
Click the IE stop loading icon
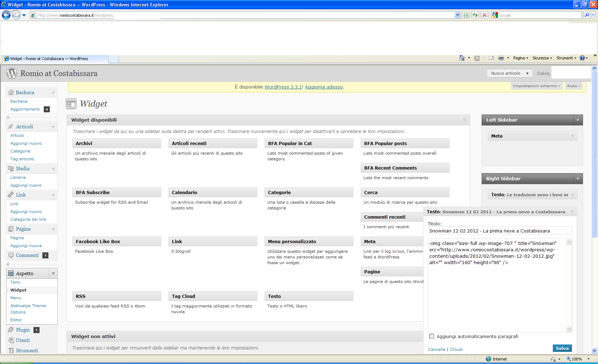pos(484,15)
